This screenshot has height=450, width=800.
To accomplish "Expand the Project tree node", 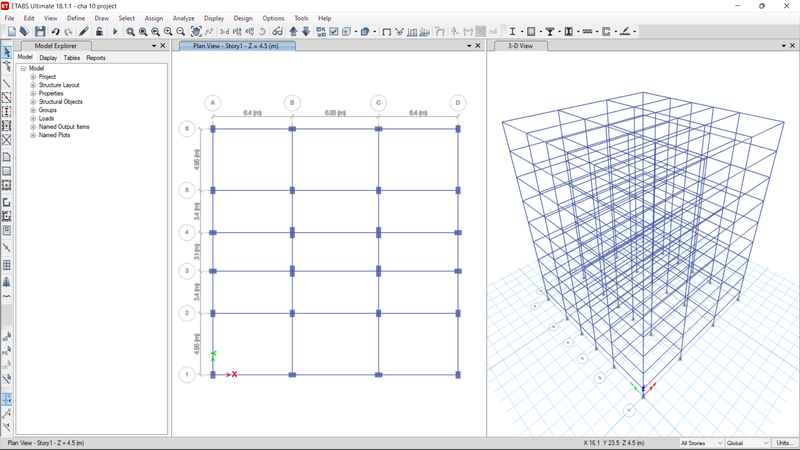I will click(33, 77).
